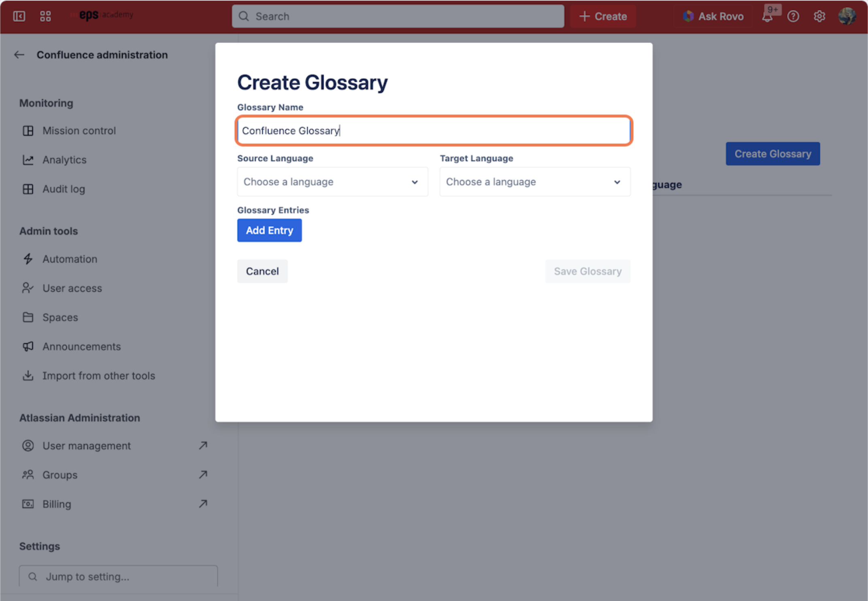
Task: Click the Jump to setting search field
Action: tap(118, 576)
